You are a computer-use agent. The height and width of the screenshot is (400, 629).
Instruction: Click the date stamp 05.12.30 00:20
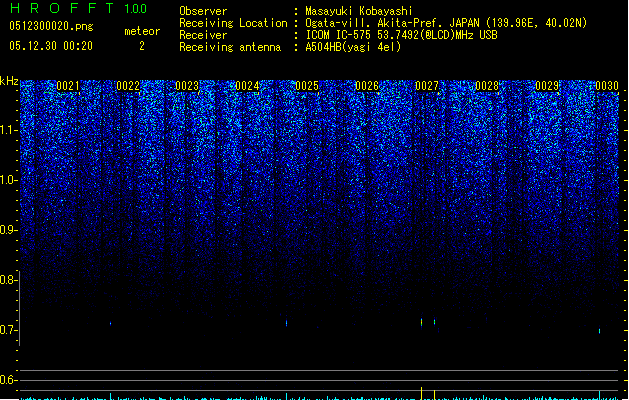pos(51,46)
